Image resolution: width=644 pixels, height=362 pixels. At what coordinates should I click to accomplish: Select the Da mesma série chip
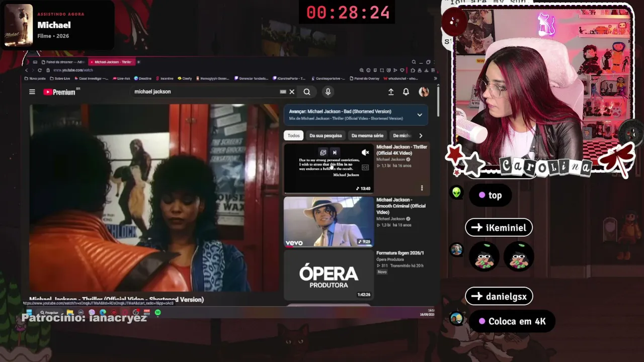click(367, 135)
